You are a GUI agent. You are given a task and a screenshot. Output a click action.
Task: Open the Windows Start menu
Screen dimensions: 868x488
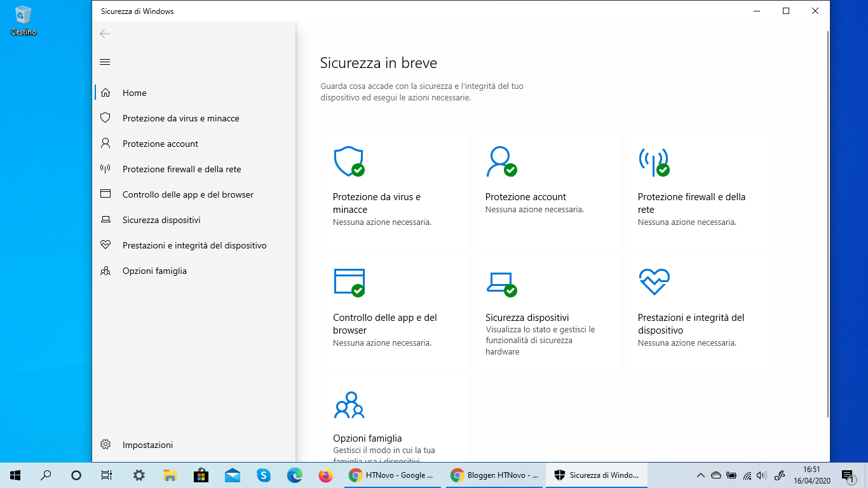pyautogui.click(x=15, y=475)
